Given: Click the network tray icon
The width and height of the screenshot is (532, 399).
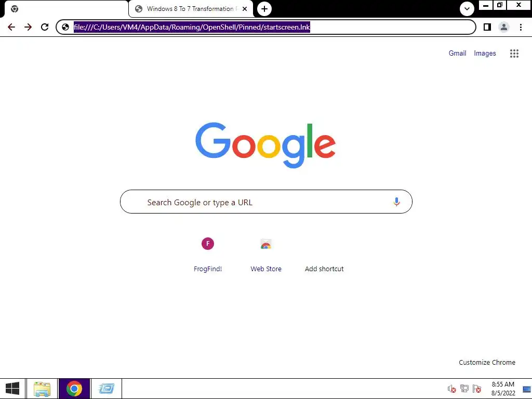Looking at the screenshot, I should click(x=464, y=389).
